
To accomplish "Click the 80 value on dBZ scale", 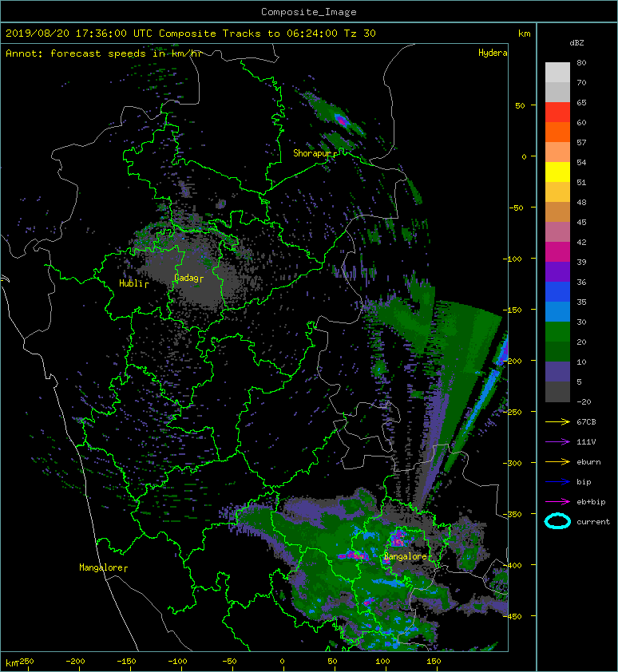I will coord(581,62).
